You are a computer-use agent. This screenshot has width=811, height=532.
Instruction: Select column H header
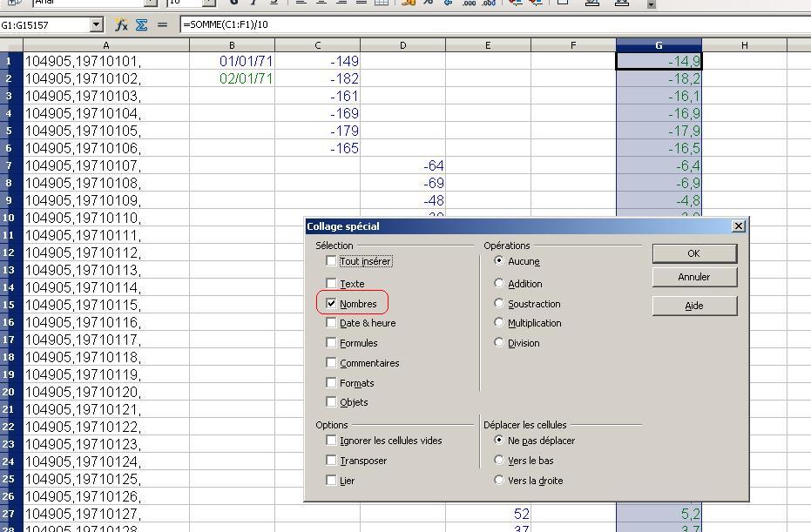tap(744, 45)
